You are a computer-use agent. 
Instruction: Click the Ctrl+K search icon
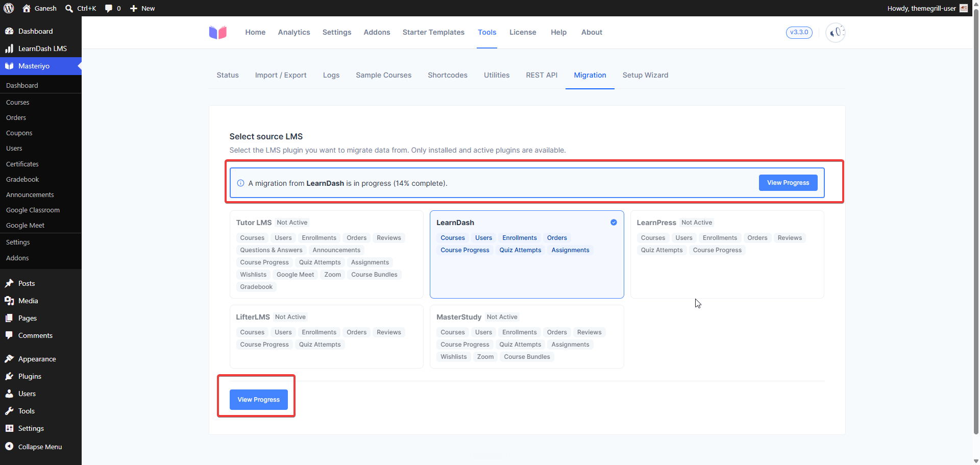(69, 8)
